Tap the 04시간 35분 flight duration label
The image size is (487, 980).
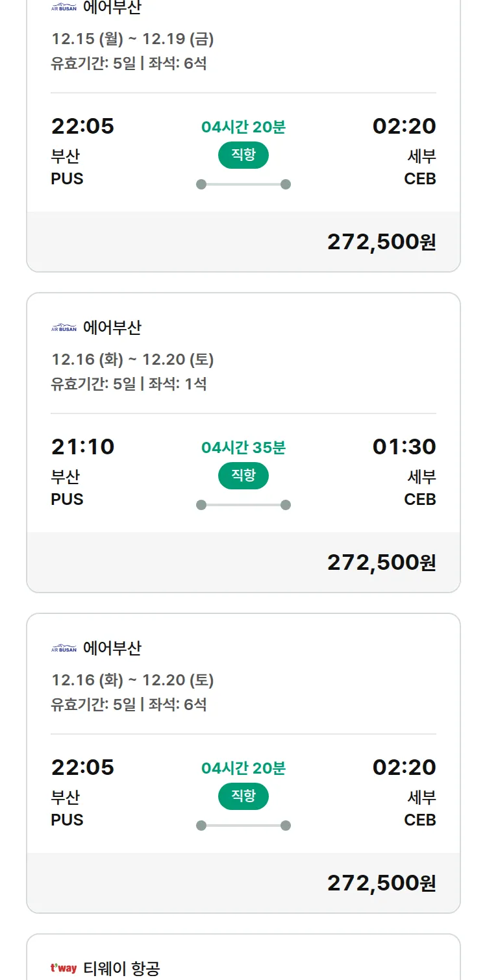(x=243, y=447)
